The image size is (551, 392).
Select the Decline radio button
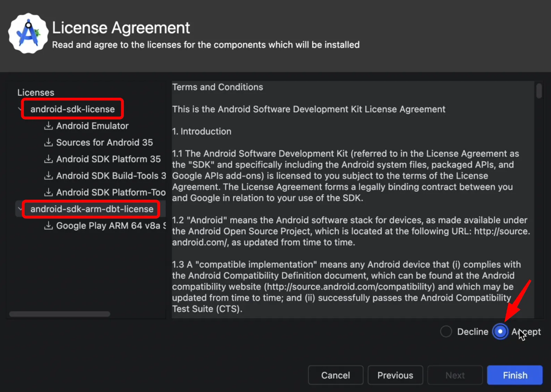pyautogui.click(x=446, y=331)
